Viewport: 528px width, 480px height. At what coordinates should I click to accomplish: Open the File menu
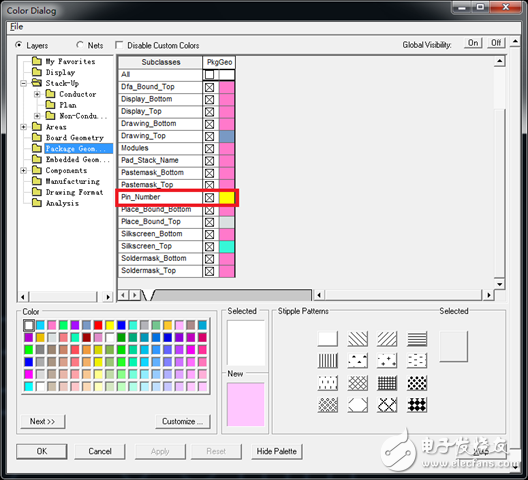tap(16, 27)
